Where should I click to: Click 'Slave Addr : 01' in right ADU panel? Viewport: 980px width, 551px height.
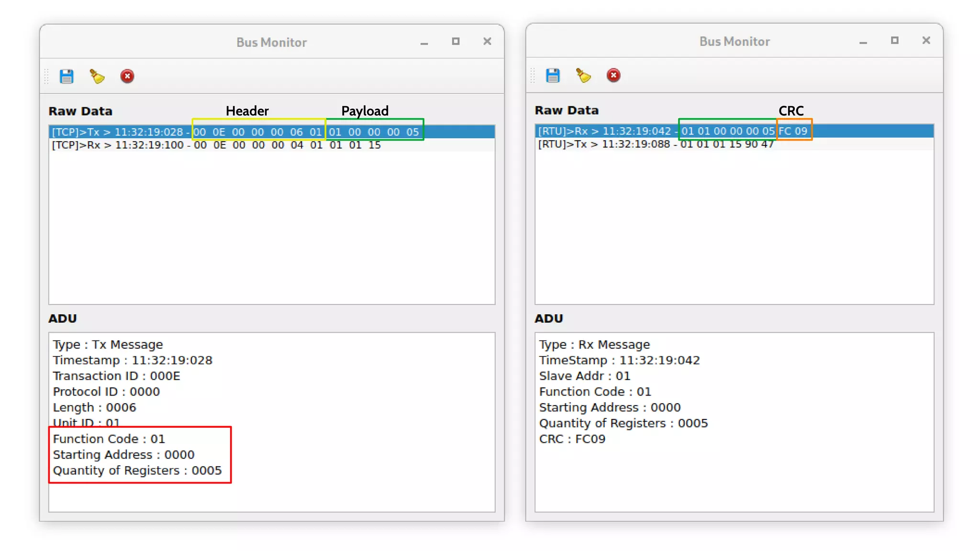pyautogui.click(x=585, y=376)
